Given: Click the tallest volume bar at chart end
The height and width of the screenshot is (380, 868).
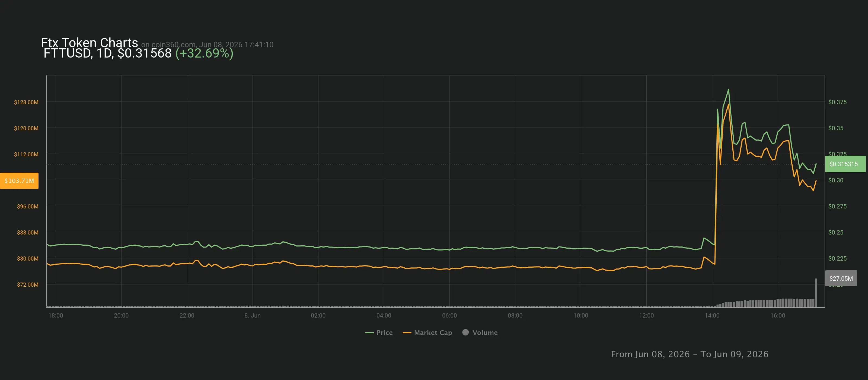Looking at the screenshot, I should [x=816, y=293].
